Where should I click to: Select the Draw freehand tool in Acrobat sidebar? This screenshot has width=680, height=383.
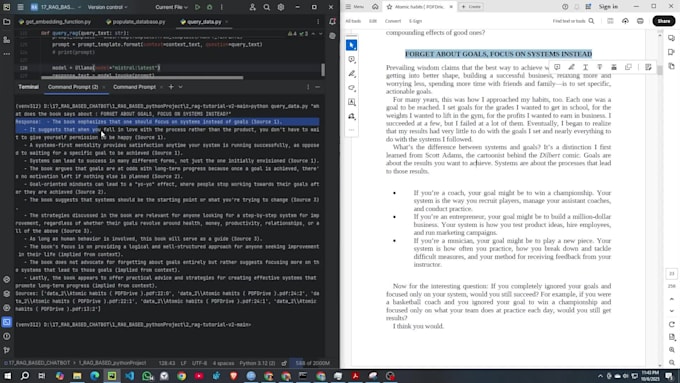coord(352,88)
